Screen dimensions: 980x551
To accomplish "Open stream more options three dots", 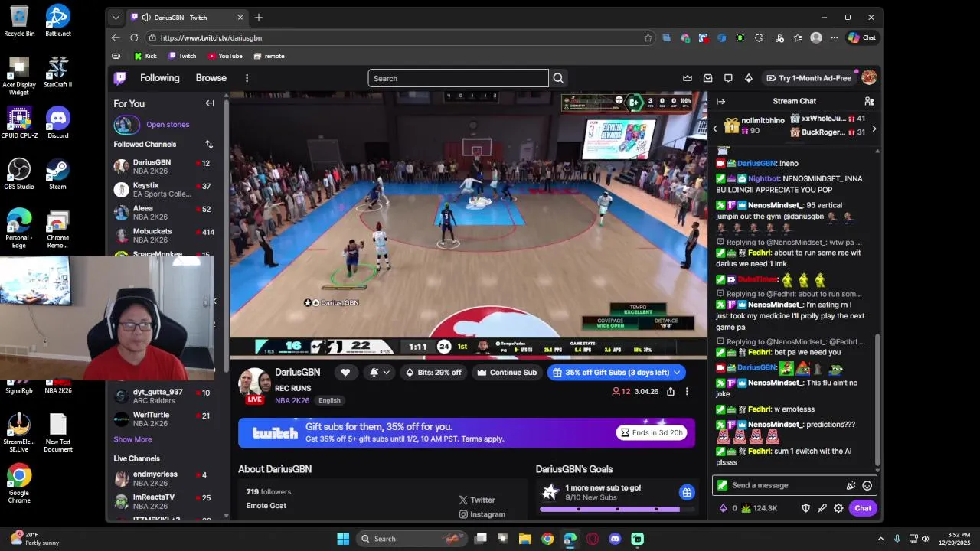I will click(x=687, y=391).
